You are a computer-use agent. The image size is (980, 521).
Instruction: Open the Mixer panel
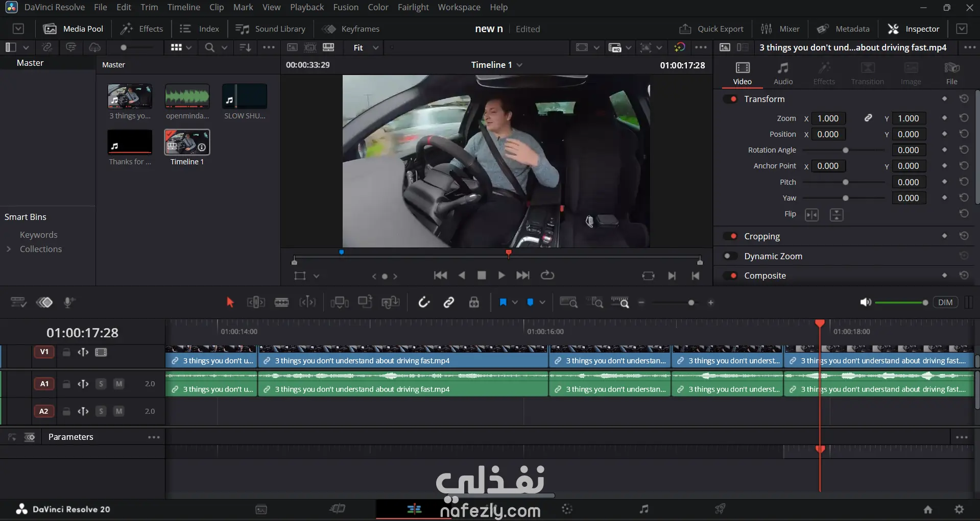pyautogui.click(x=780, y=29)
